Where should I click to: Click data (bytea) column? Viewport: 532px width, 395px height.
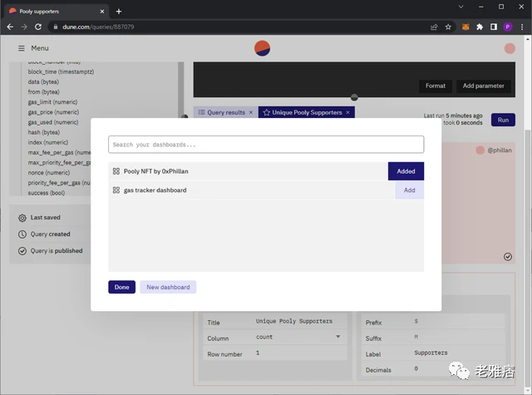[43, 81]
